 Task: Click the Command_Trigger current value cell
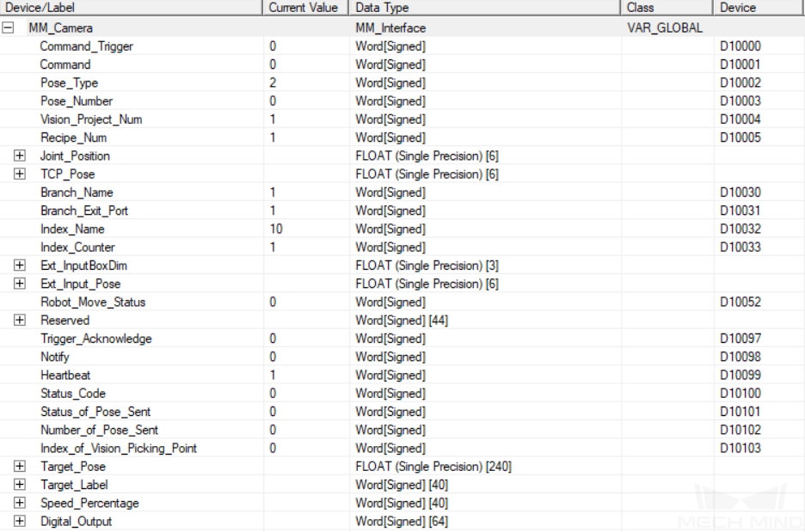coord(306,46)
